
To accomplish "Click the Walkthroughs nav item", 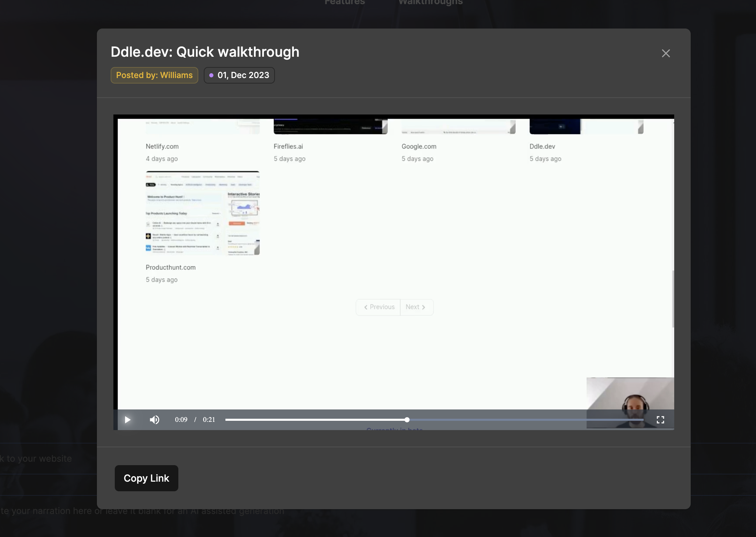I will 430,2.
